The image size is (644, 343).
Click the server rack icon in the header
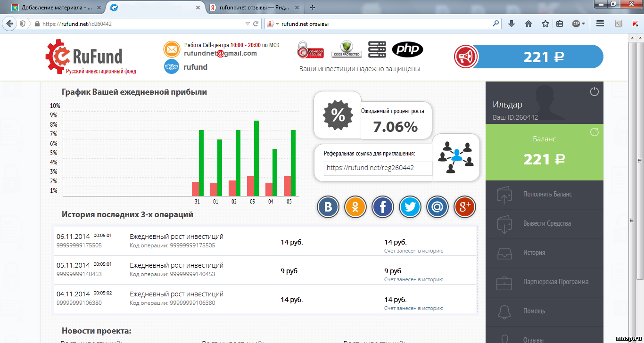click(x=377, y=49)
